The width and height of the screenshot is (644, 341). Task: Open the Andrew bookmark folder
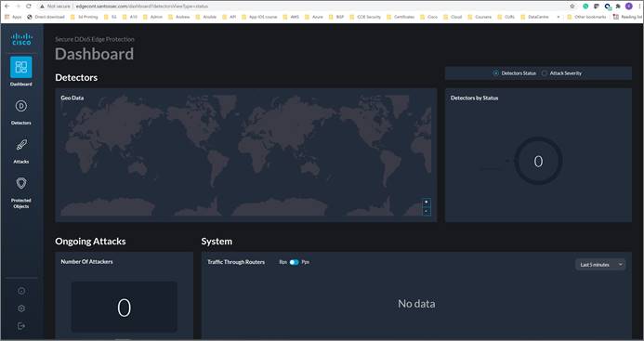[179, 17]
